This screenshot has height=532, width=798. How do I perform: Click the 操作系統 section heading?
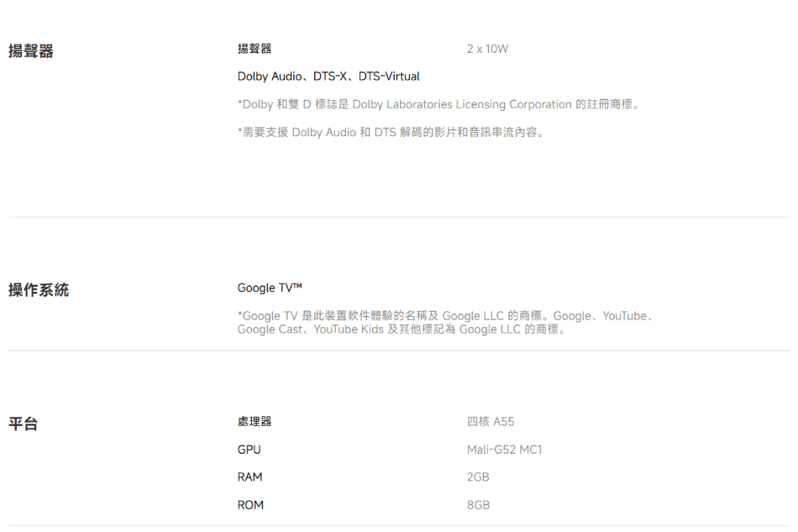[x=38, y=291]
